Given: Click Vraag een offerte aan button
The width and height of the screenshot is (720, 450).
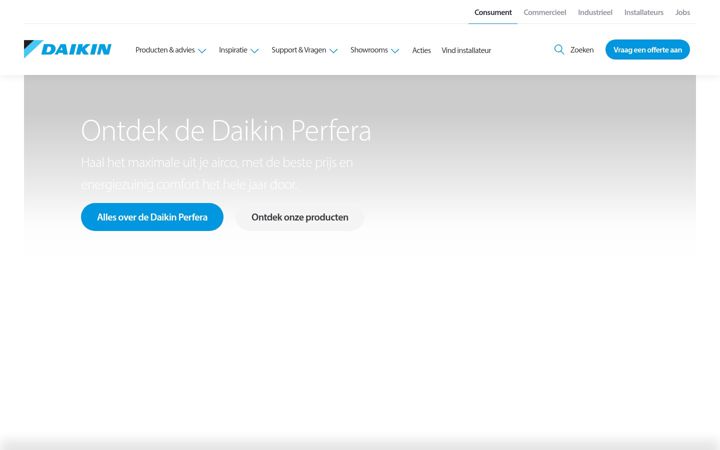Looking at the screenshot, I should tap(647, 50).
